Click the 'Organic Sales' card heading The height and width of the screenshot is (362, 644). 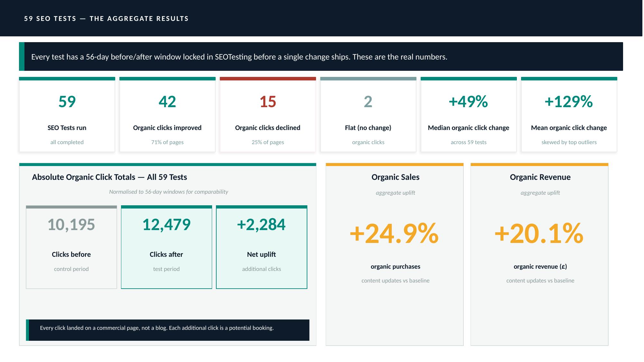(x=396, y=177)
